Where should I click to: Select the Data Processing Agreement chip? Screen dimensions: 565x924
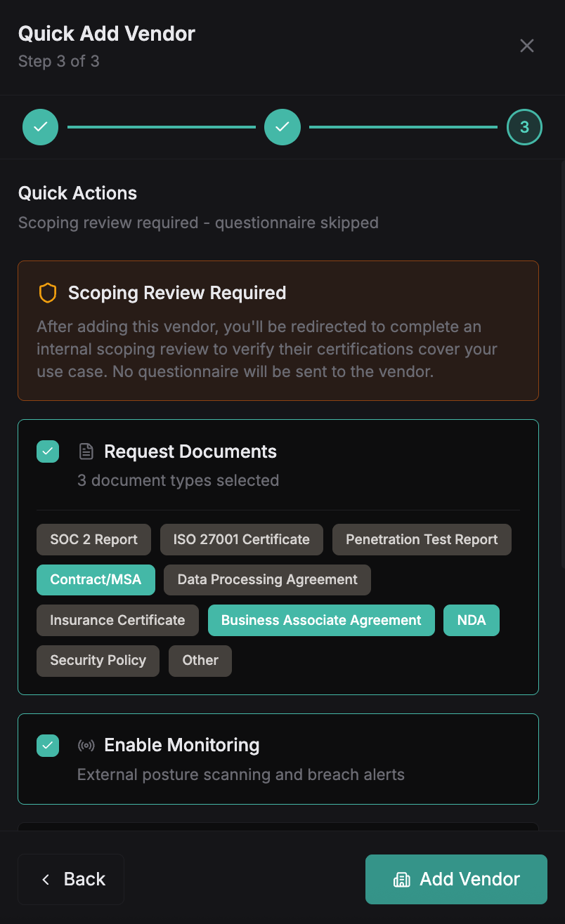267,579
